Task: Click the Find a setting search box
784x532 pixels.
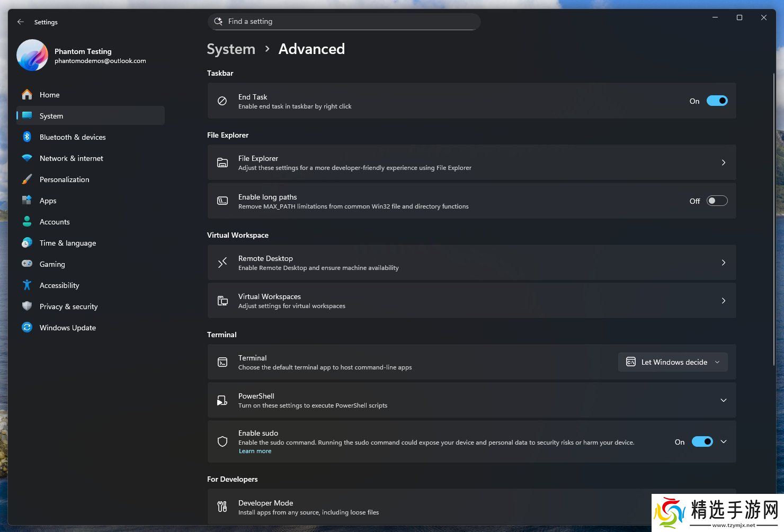Action: (x=344, y=22)
